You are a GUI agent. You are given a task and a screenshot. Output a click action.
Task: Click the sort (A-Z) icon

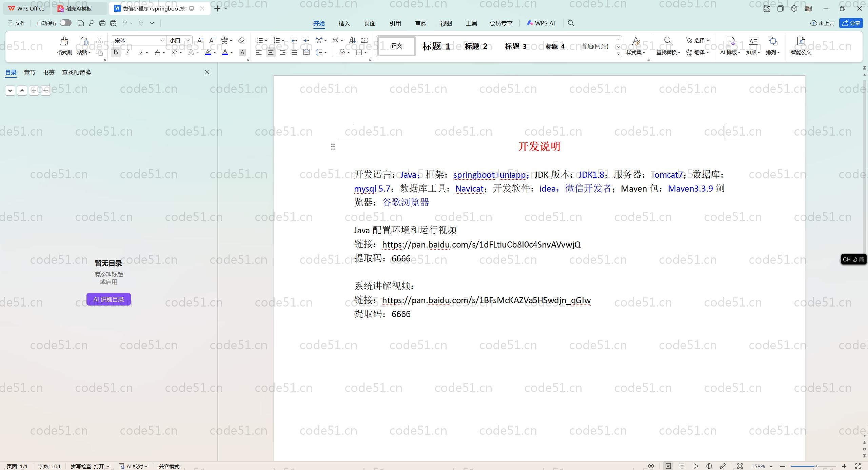352,40
